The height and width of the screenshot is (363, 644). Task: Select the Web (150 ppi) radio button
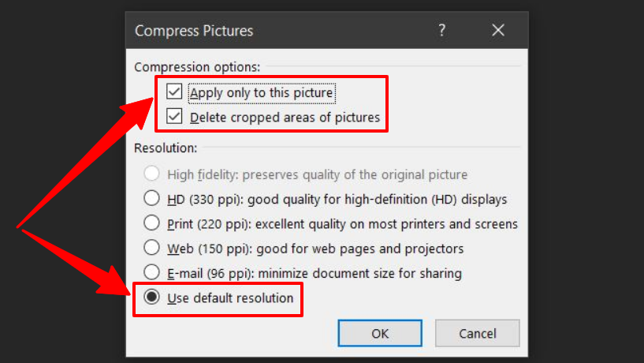pos(152,249)
